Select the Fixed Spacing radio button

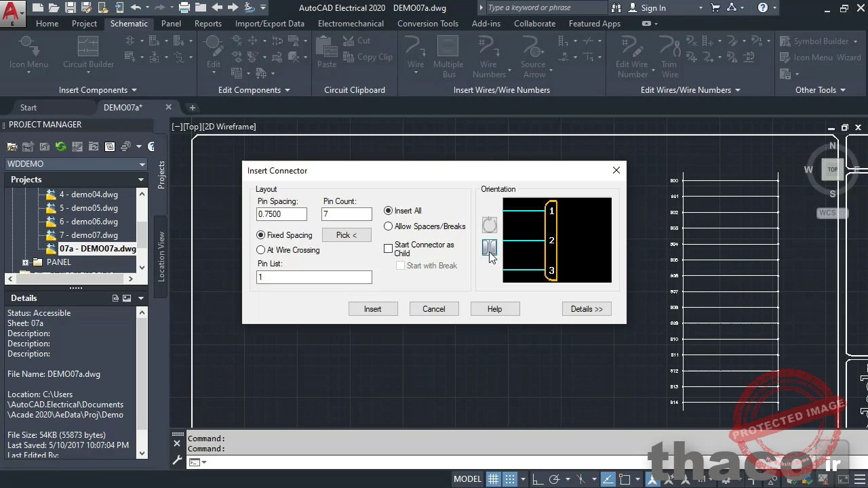click(261, 235)
